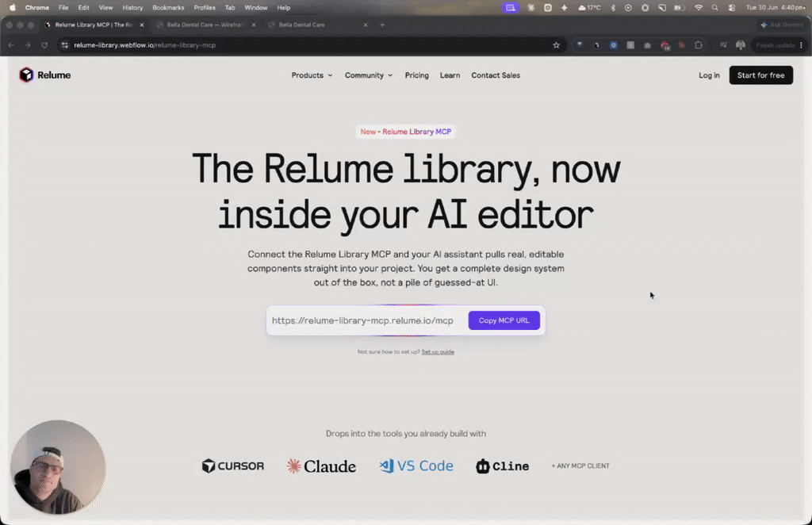
Task: Click the VS Code logo
Action: tap(416, 466)
